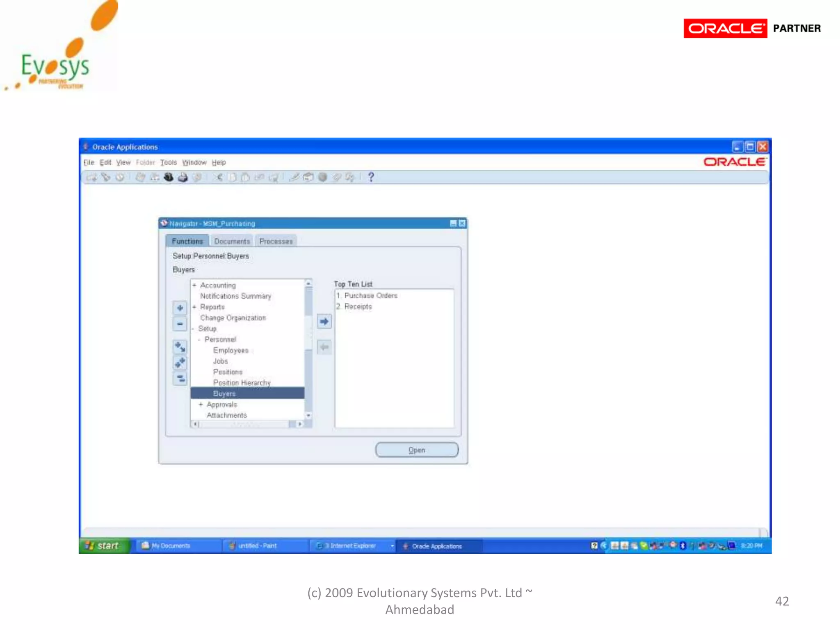The image size is (840, 630).
Task: Click the Switch Responsibility black hat icon
Action: pyautogui.click(x=169, y=177)
